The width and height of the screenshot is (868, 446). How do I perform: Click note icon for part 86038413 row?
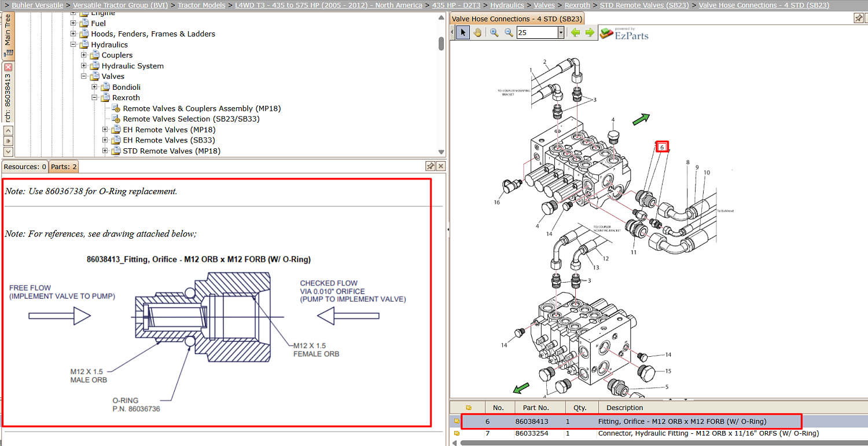pyautogui.click(x=457, y=421)
